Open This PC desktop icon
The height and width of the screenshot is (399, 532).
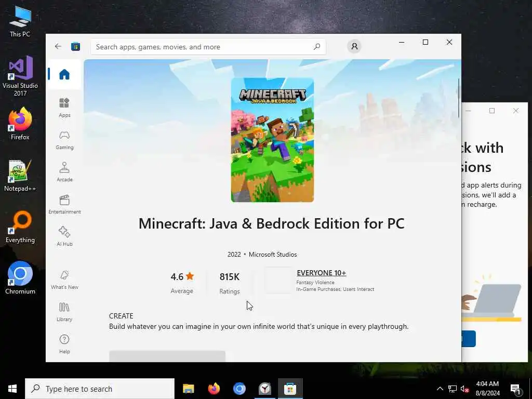(x=20, y=22)
